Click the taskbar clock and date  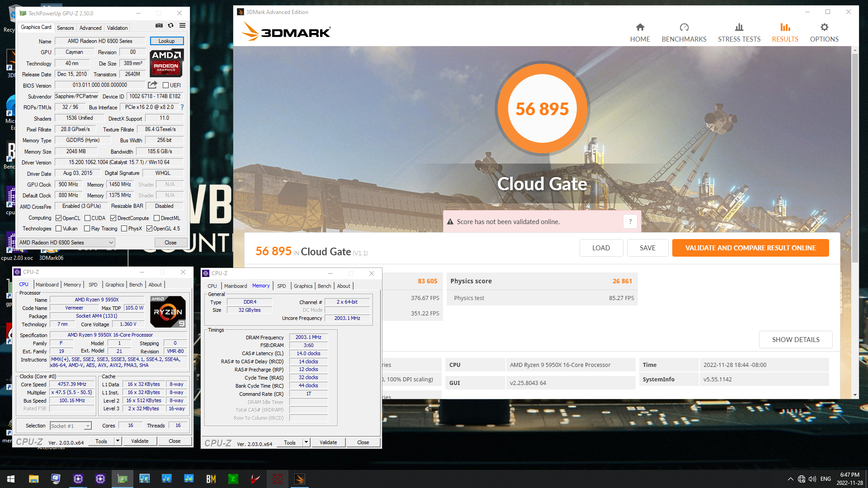coord(849,479)
